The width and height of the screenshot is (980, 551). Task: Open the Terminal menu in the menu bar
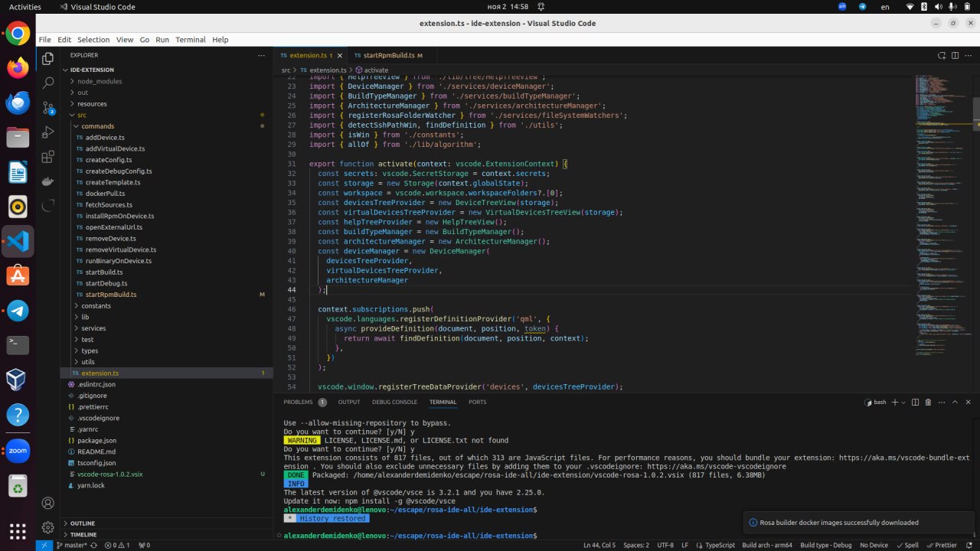pyautogui.click(x=190, y=40)
